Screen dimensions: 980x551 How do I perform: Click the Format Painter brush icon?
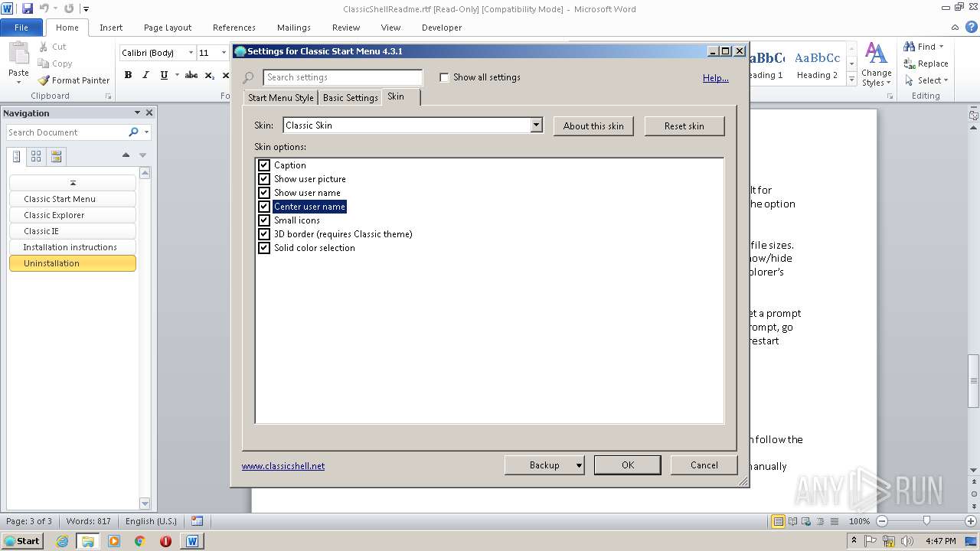click(44, 80)
